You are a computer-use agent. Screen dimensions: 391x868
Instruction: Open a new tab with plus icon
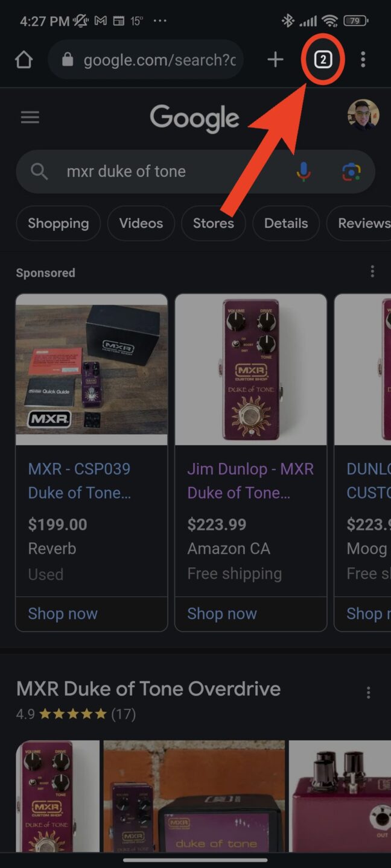(275, 59)
